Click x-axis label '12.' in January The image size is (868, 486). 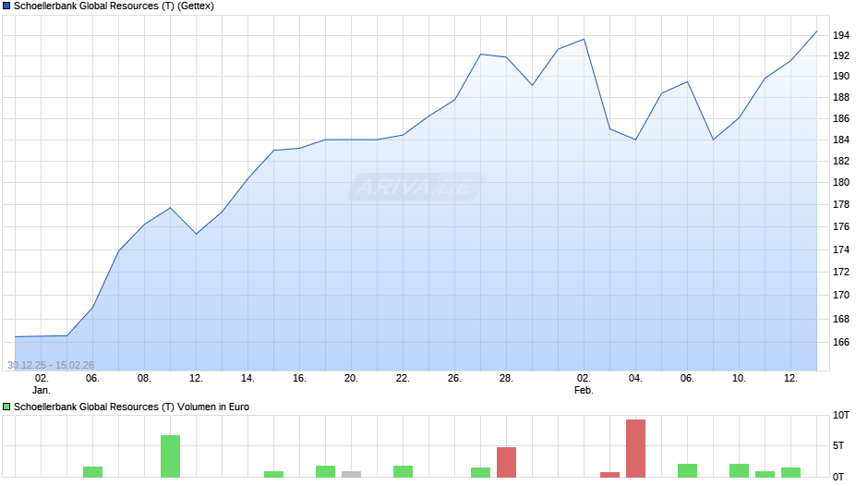pyautogui.click(x=196, y=379)
